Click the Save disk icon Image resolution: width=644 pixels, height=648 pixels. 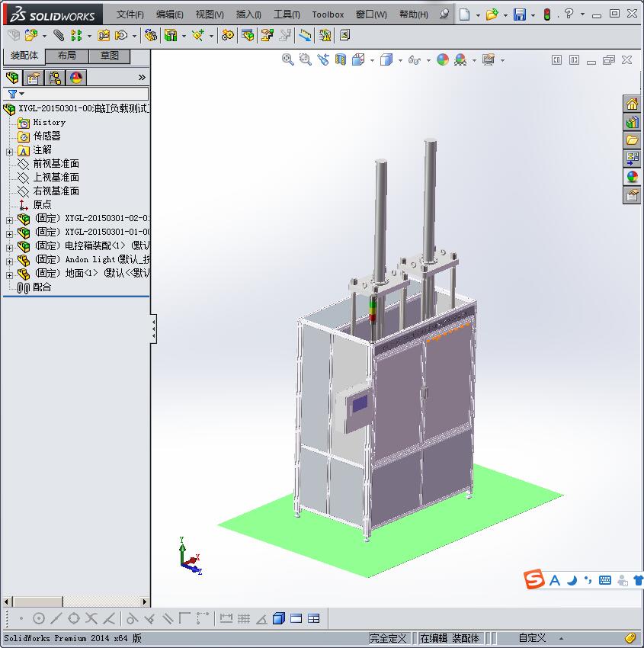(519, 14)
